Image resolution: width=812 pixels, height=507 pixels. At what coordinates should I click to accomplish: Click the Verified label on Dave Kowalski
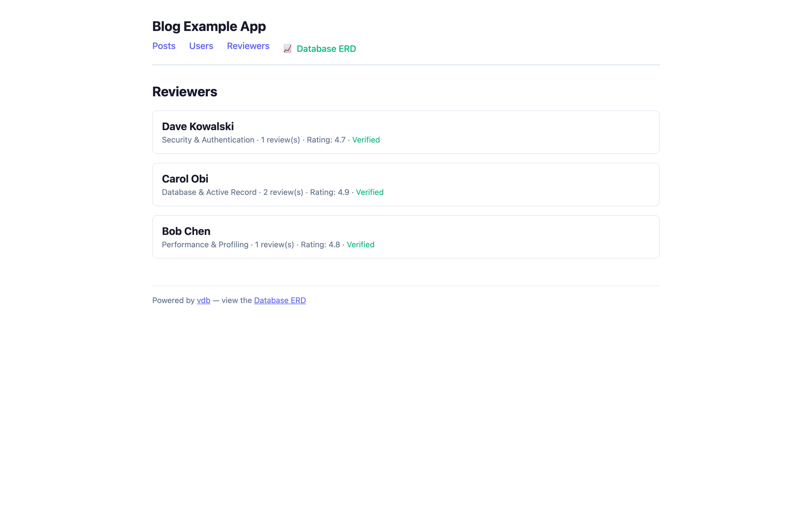point(365,140)
